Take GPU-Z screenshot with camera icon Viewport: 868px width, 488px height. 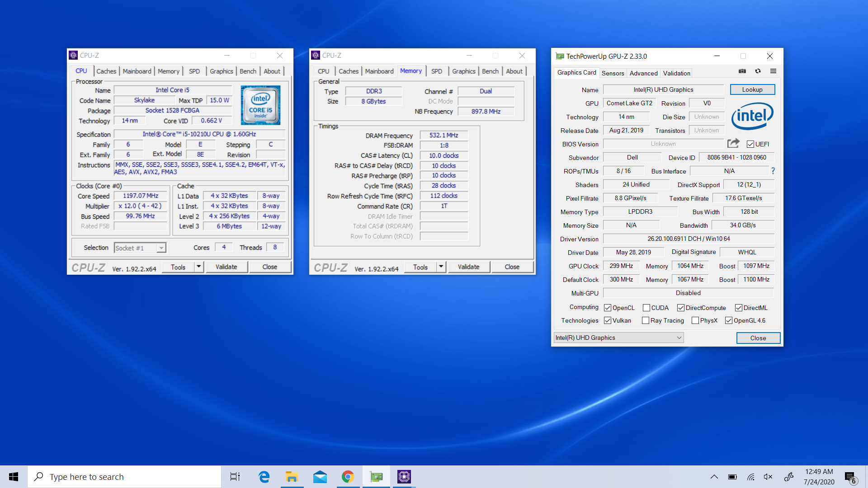tap(742, 71)
